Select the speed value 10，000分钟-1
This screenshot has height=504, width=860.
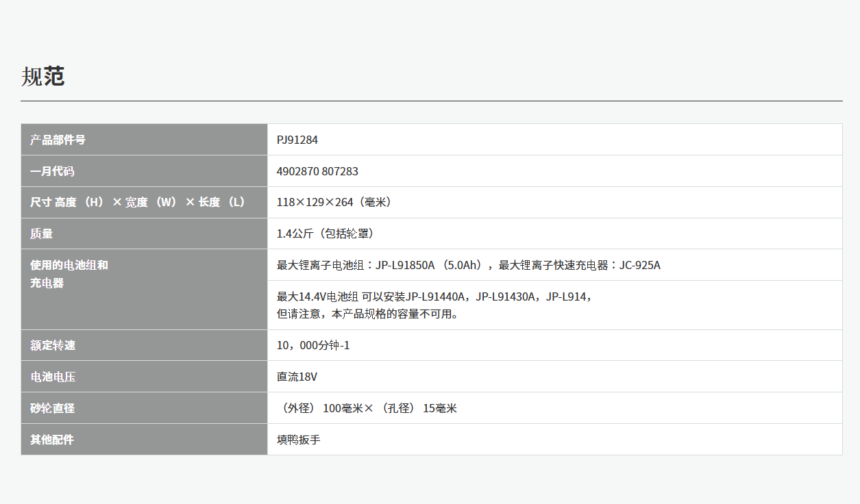(313, 346)
